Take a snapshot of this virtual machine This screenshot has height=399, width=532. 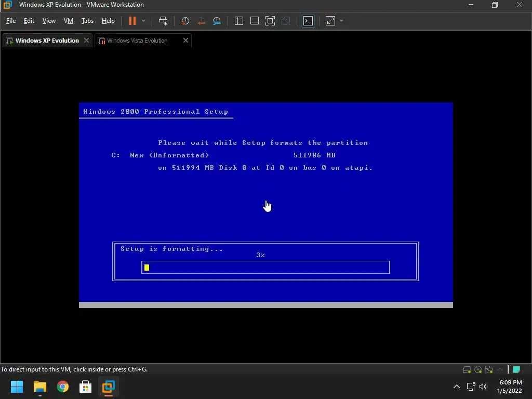coord(185,21)
